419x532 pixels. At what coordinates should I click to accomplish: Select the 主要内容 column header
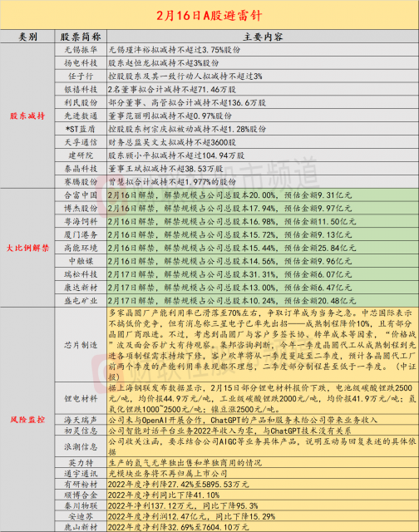[x=263, y=37]
